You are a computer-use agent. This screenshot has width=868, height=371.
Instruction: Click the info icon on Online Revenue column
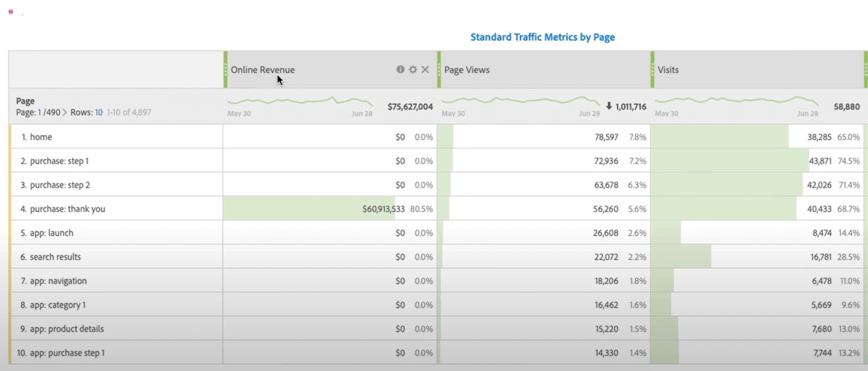pos(400,70)
